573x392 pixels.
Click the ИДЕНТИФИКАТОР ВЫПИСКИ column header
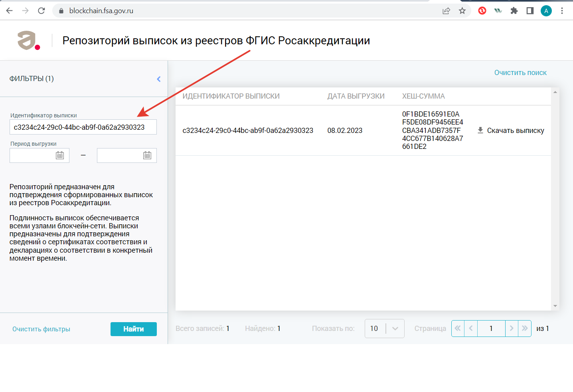click(x=231, y=96)
